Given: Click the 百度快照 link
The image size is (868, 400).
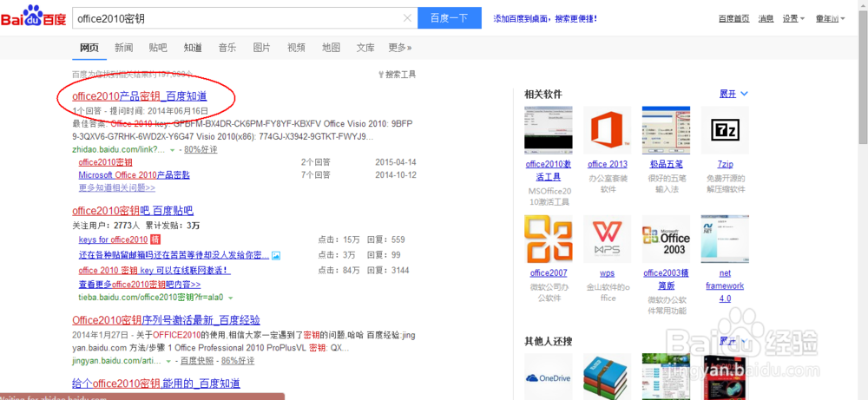Looking at the screenshot, I should pyautogui.click(x=198, y=361).
